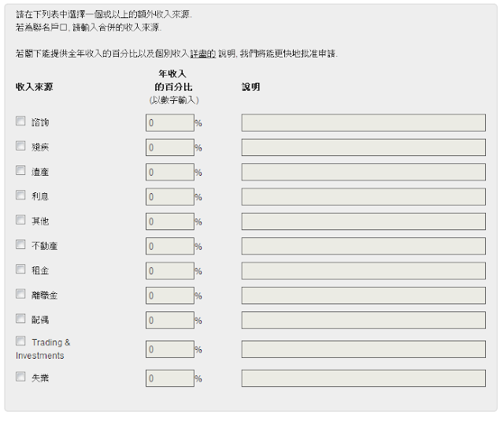Check the Trading & Investments checkbox
Screen dimensions: 504x432
click(20, 341)
